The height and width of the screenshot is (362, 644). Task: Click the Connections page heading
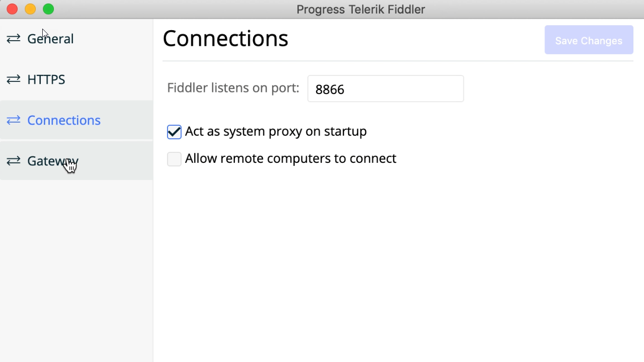[x=225, y=39]
